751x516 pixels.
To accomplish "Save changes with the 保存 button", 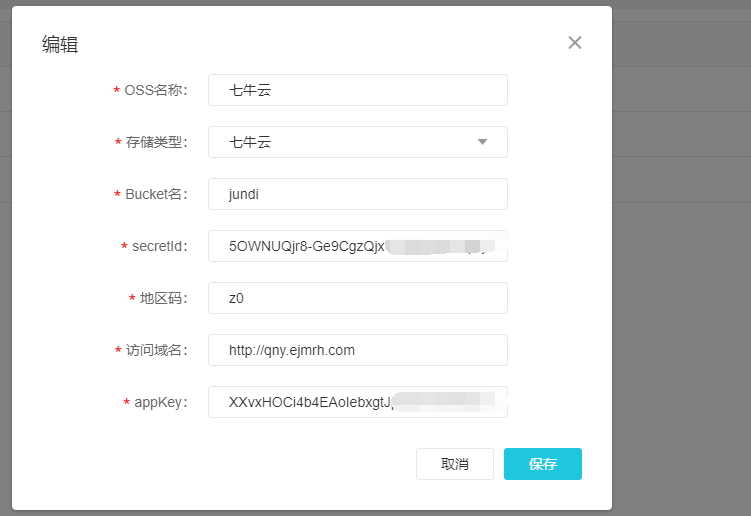I will (542, 464).
